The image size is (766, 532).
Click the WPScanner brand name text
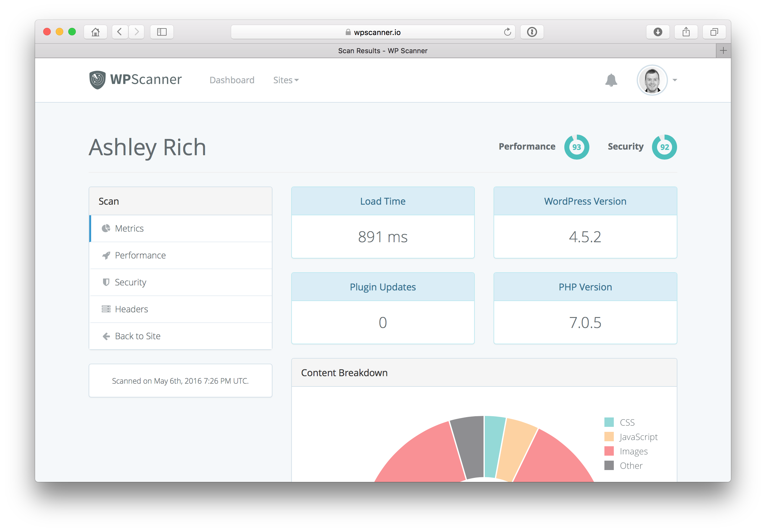pos(146,79)
